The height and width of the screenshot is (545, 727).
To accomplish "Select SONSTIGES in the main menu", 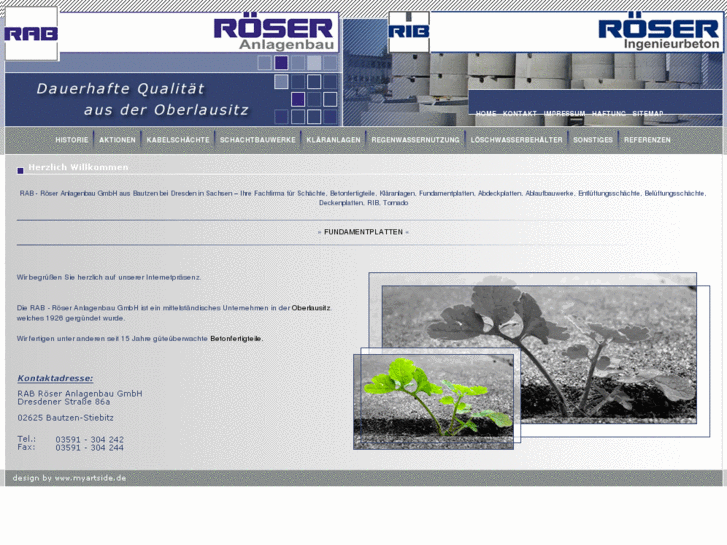I will point(593,140).
